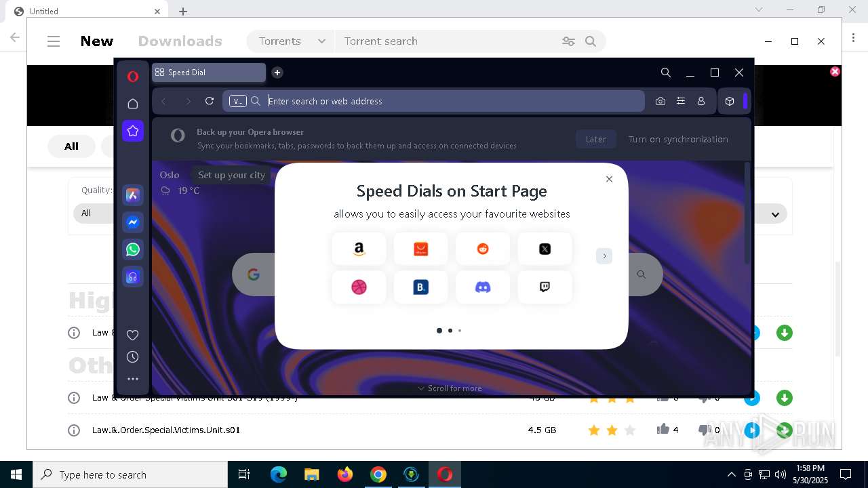Screen dimensions: 868x488
Task: Click the taskbar search box
Action: coord(130,474)
